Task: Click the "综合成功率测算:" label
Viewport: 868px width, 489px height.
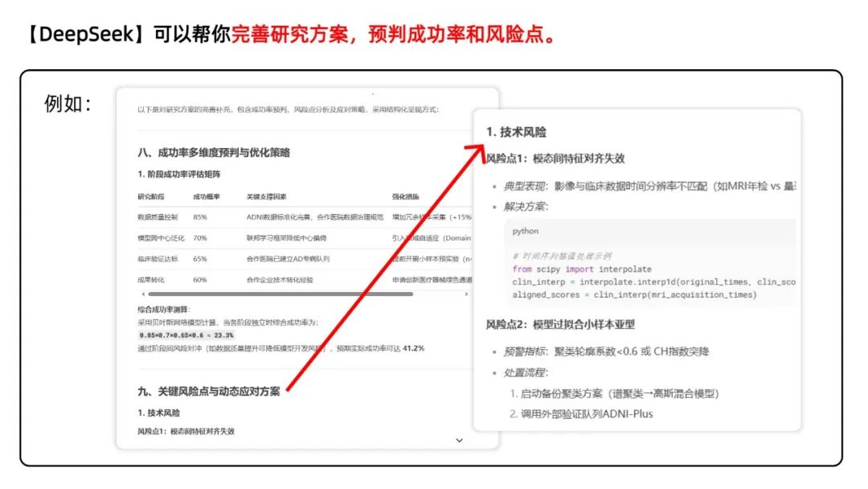Action: coord(164,310)
